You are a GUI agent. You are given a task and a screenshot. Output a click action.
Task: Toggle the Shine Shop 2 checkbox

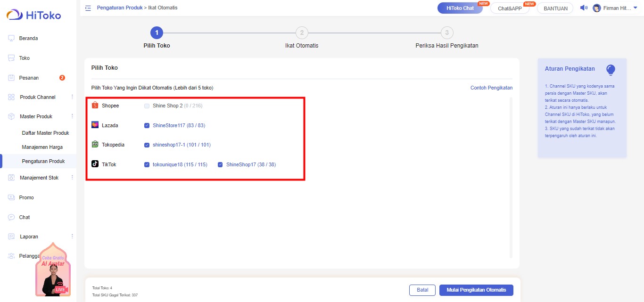pyautogui.click(x=147, y=106)
